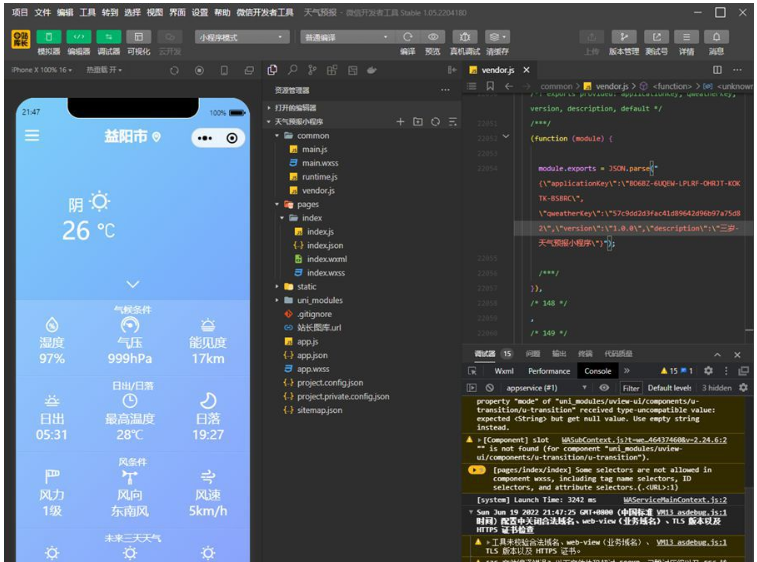Expand weather details chevron in simulator

tap(133, 284)
